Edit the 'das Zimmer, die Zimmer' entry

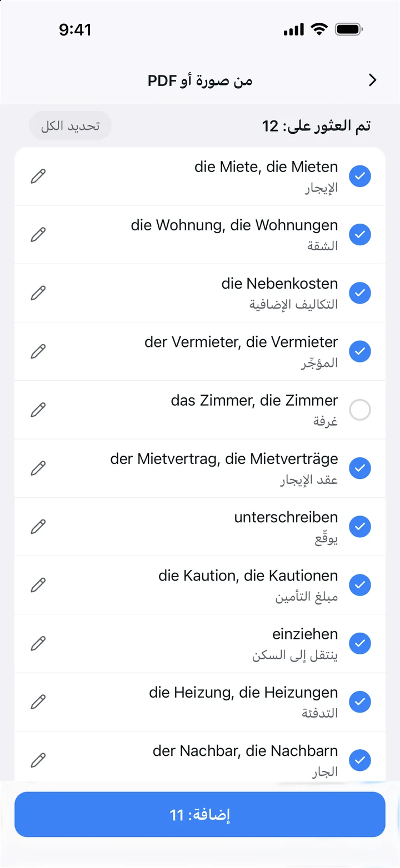(x=38, y=410)
